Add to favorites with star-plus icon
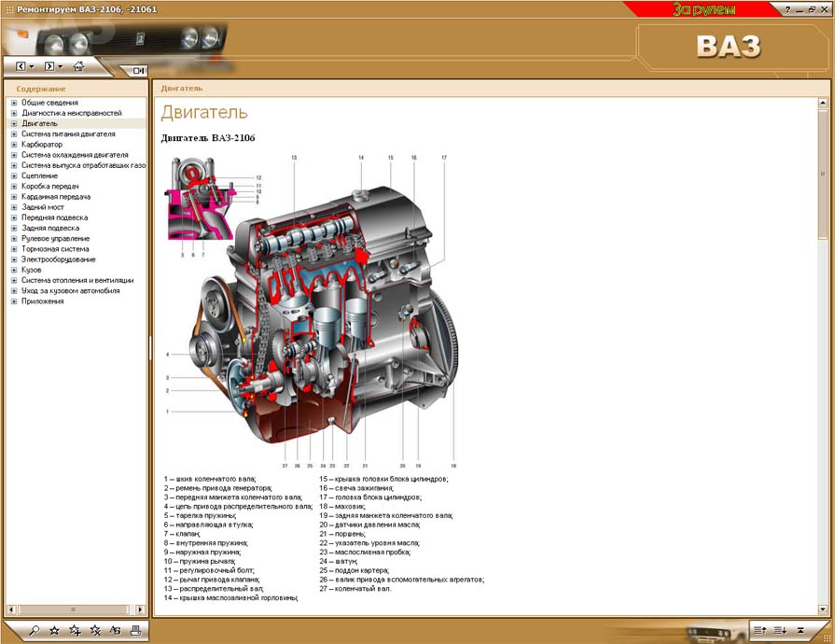Screen dimensions: 835x644 [75, 631]
